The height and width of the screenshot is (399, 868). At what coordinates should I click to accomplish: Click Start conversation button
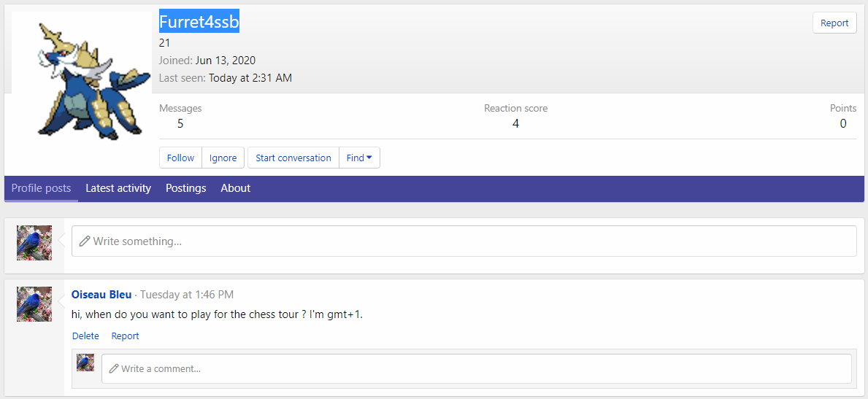pos(293,158)
